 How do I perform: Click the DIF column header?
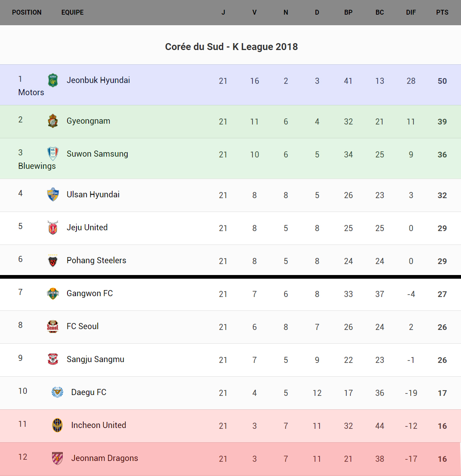411,13
